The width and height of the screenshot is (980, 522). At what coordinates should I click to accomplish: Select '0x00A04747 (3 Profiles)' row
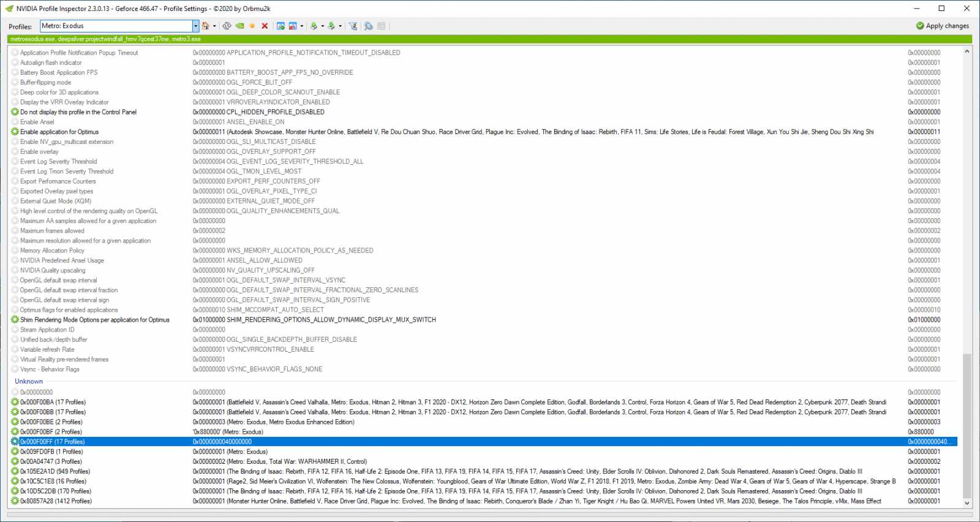[x=484, y=461]
